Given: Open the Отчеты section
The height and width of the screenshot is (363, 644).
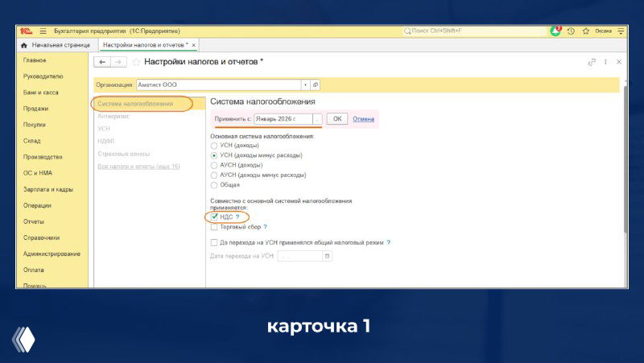Looking at the screenshot, I should (x=33, y=221).
